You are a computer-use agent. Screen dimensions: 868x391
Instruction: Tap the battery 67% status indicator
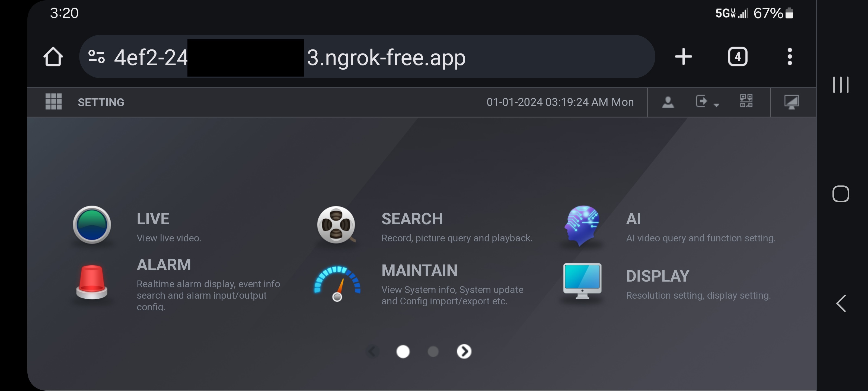[x=773, y=14]
